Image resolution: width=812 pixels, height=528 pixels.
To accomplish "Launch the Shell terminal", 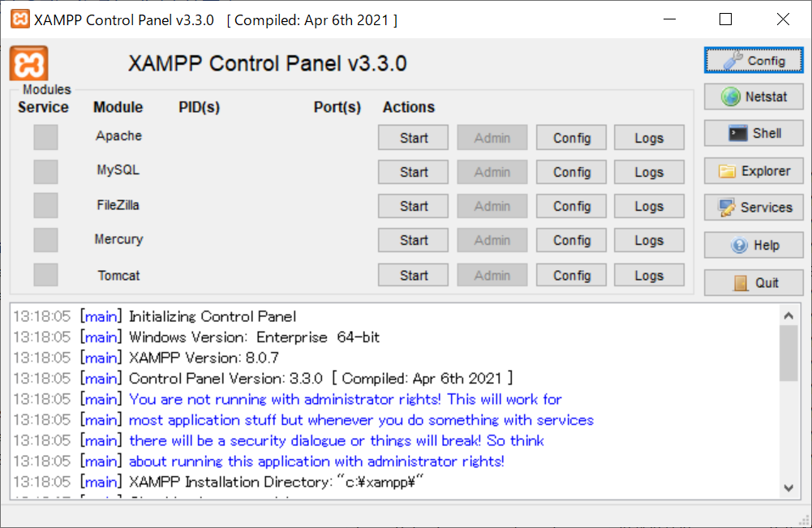I will tap(754, 134).
